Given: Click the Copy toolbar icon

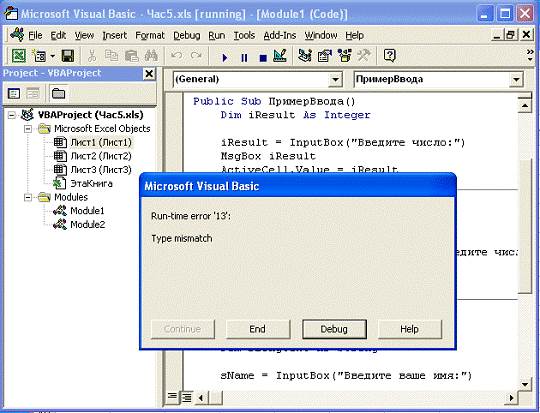Looking at the screenshot, I should click(111, 55).
